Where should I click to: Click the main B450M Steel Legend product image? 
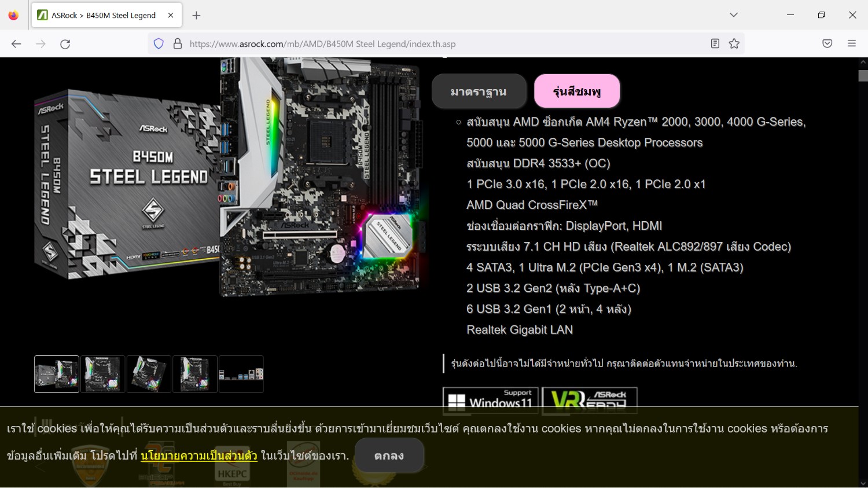[231, 178]
